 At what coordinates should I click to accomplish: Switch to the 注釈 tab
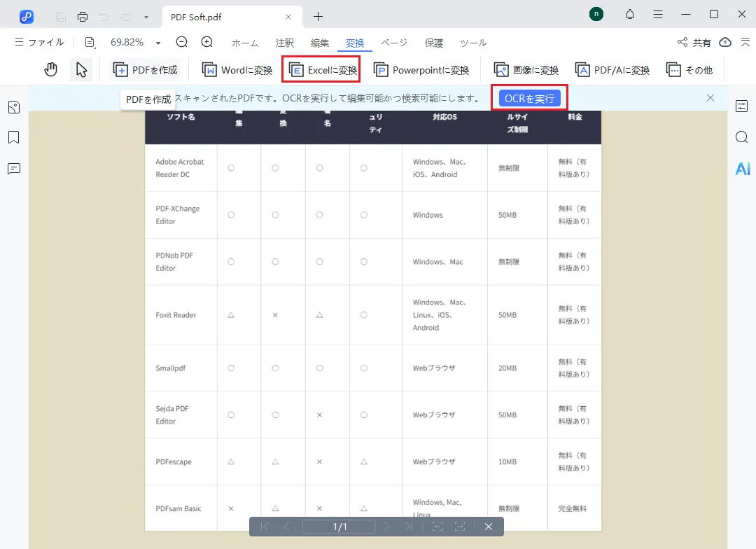point(284,43)
